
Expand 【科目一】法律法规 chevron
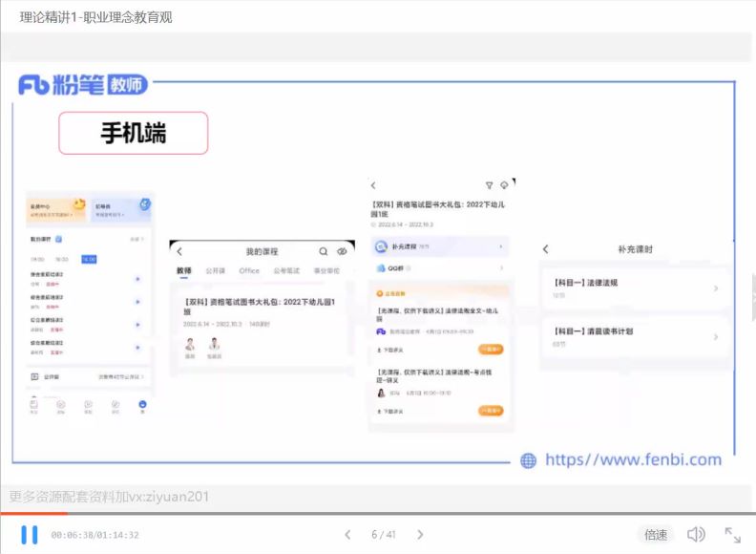point(716,288)
